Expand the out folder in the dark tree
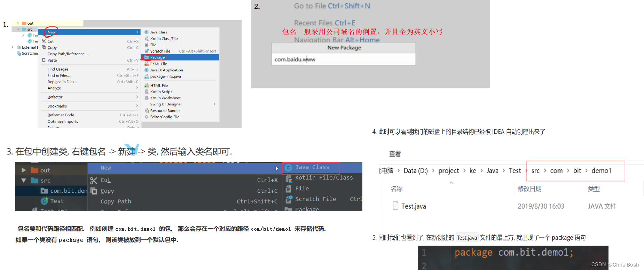This screenshot has height=270, width=644. coord(24,170)
